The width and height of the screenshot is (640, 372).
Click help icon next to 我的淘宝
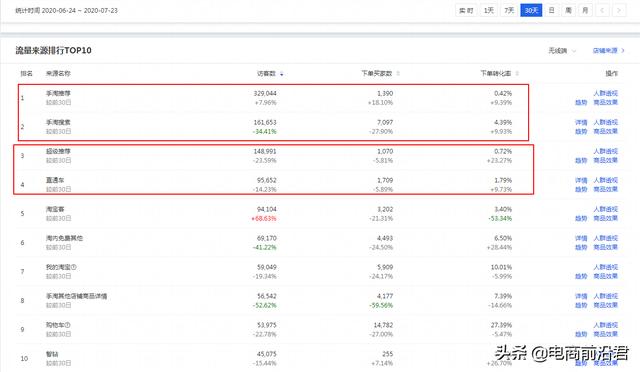click(x=73, y=267)
